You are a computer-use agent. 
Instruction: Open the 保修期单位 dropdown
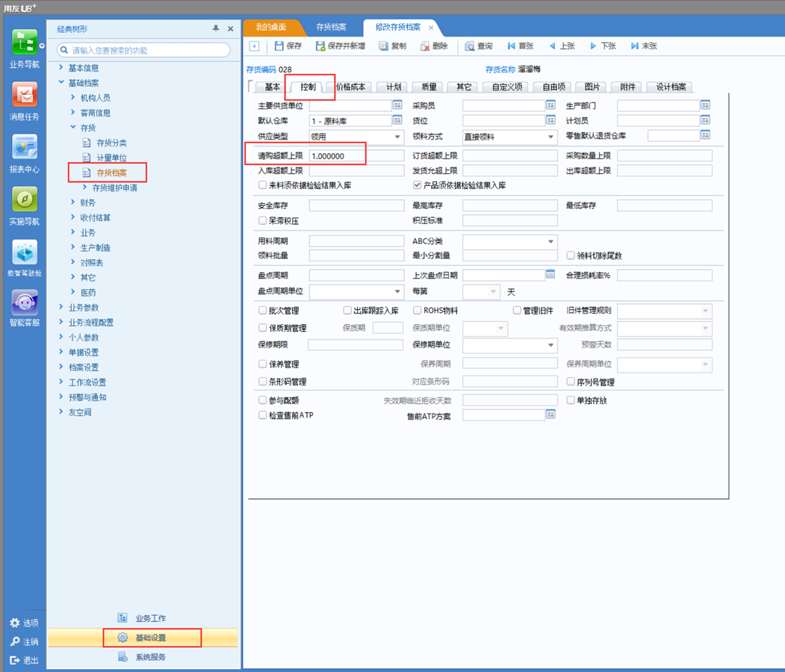click(x=550, y=345)
